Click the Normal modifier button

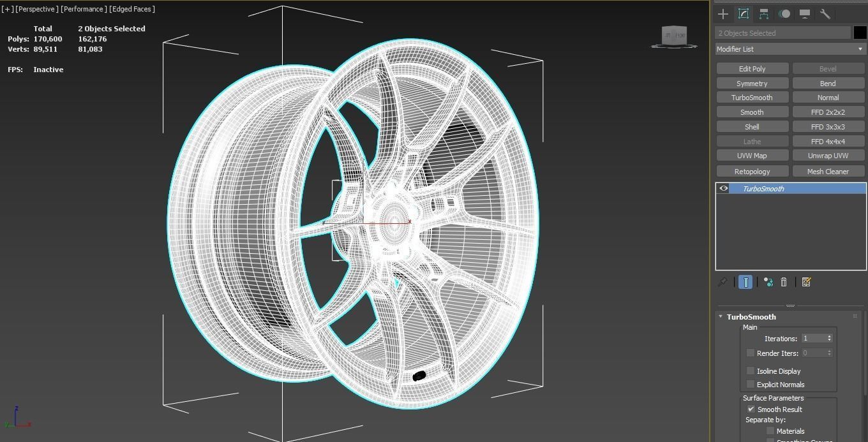click(828, 97)
